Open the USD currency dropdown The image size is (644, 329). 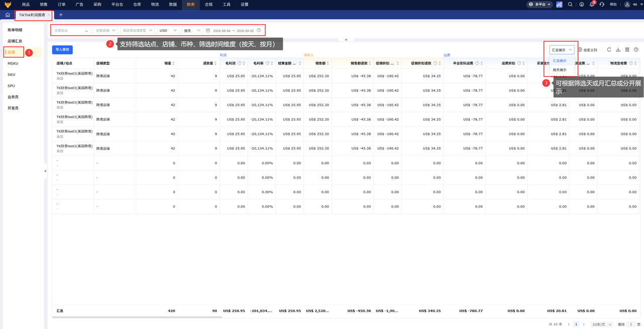coord(168,30)
